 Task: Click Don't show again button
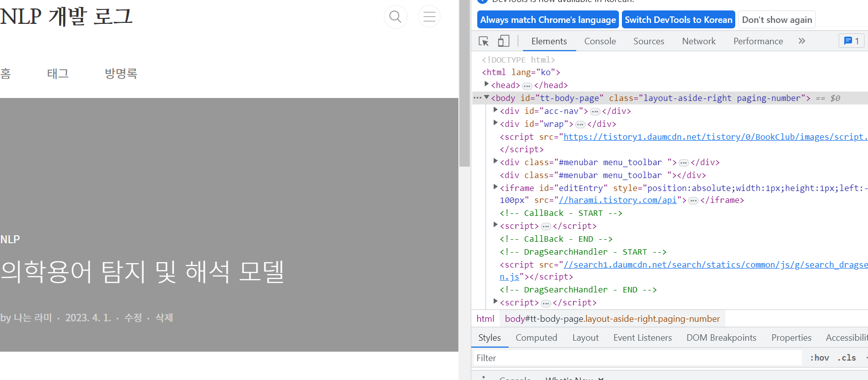point(777,20)
